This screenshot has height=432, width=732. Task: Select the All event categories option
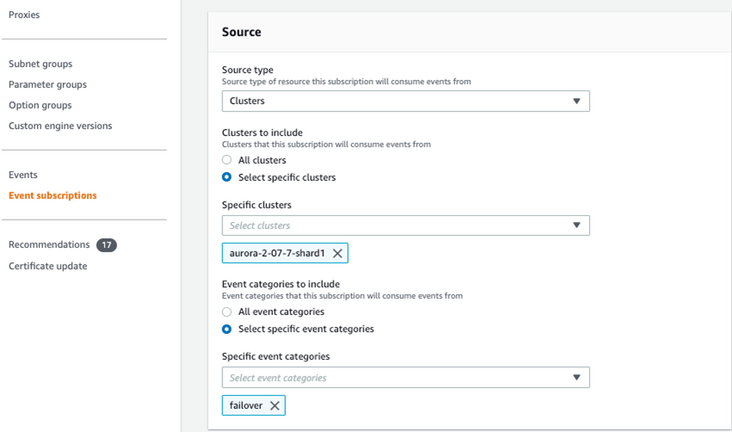[227, 312]
